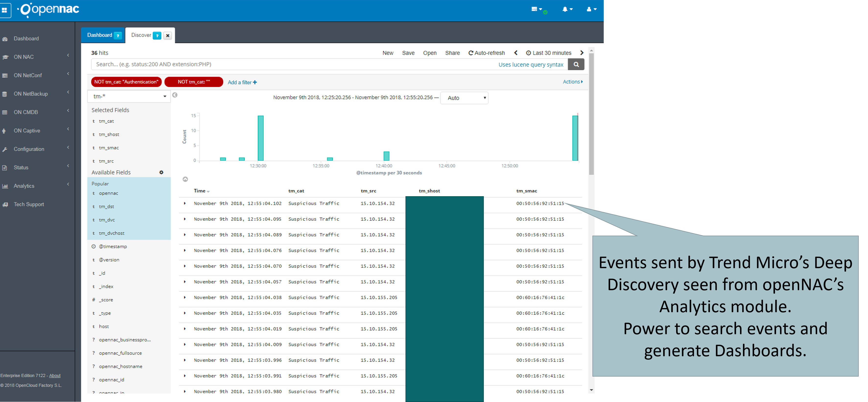Click the ON NetConf sidebar icon

pos(5,75)
